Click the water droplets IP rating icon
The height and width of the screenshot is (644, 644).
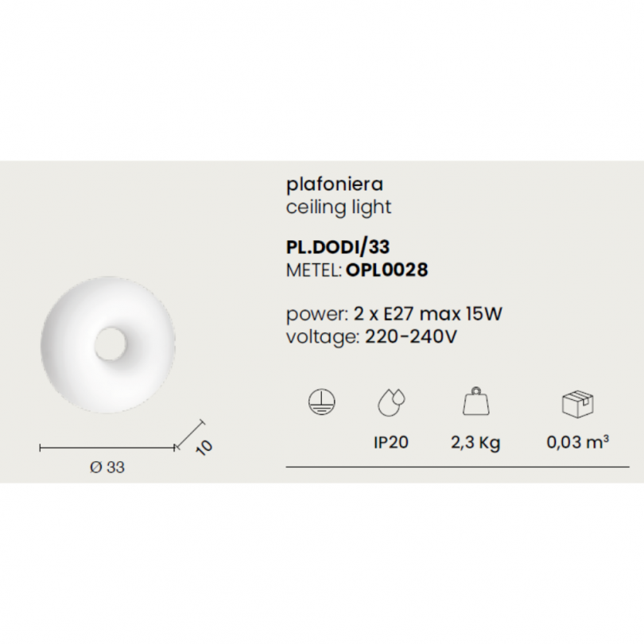(391, 402)
